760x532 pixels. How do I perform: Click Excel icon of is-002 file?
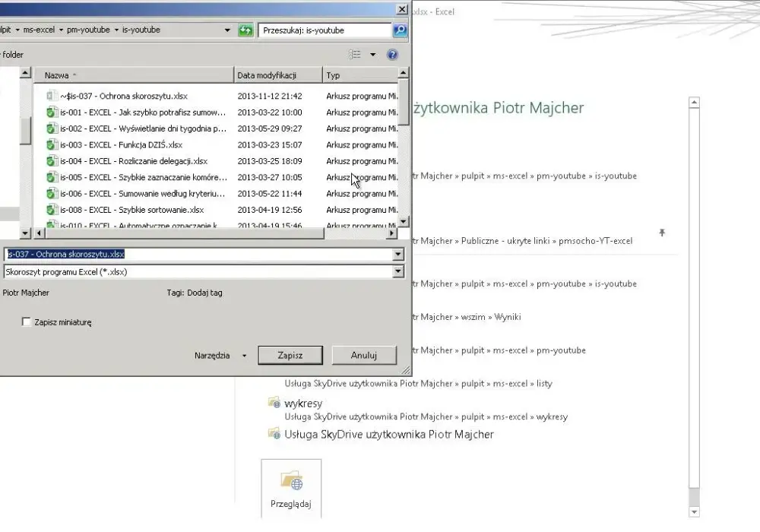[x=51, y=129]
